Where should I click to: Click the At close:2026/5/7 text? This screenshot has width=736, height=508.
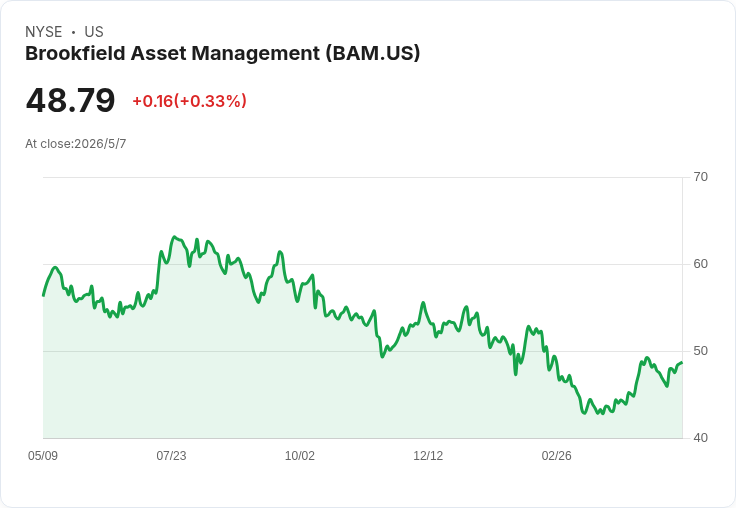click(x=76, y=144)
